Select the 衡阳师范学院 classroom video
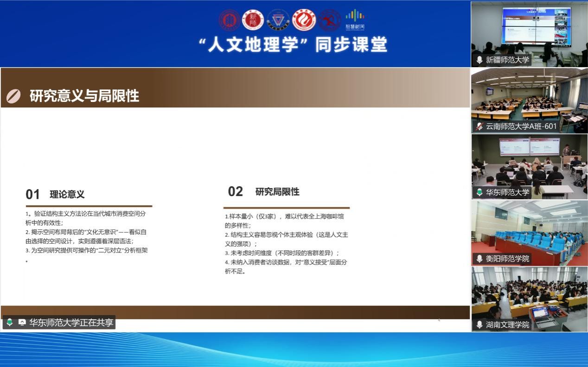Screen dimensions: 588x367 [x=529, y=229]
